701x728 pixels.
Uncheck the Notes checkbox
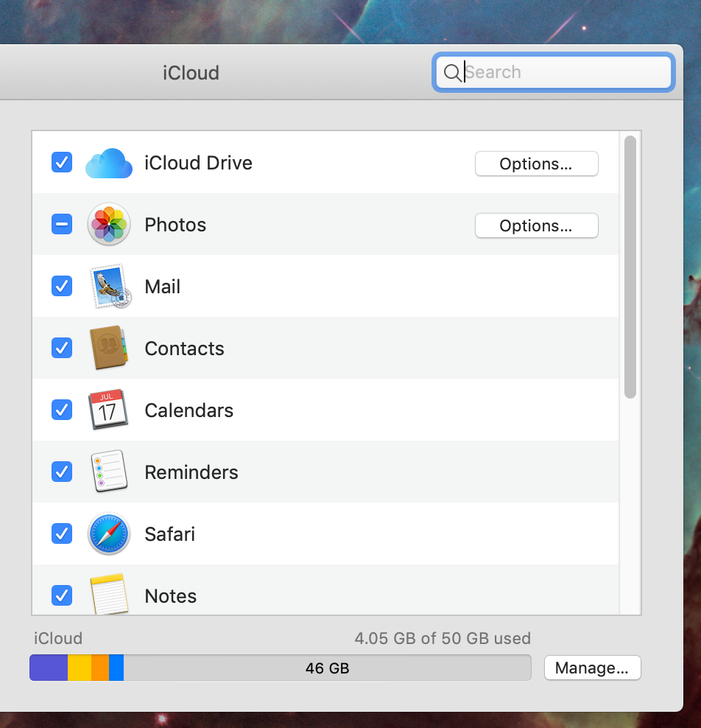[x=62, y=595]
